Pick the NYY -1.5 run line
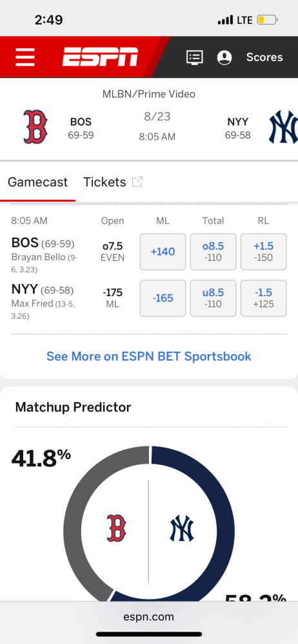The height and width of the screenshot is (644, 298). click(x=263, y=298)
